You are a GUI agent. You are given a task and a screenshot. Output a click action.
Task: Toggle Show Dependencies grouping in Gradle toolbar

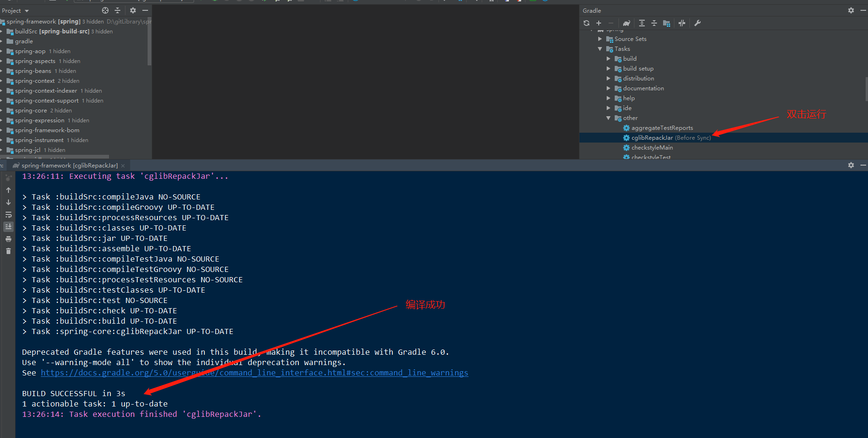point(666,23)
